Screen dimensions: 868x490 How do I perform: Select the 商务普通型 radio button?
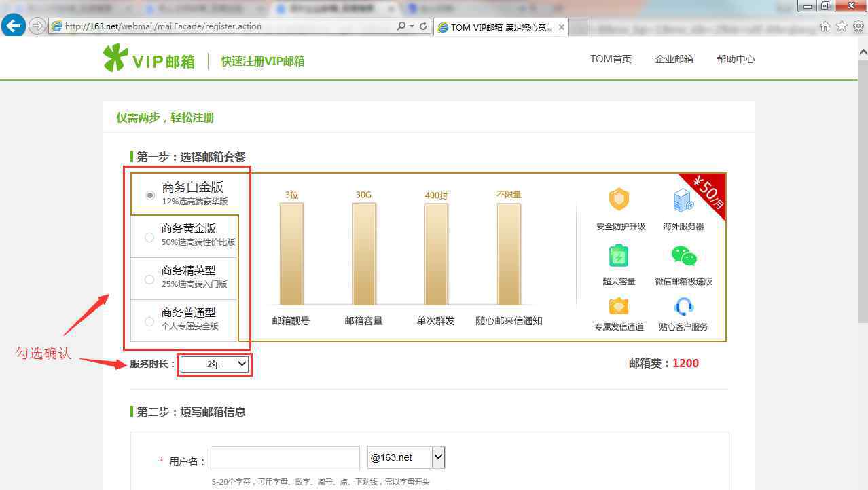[149, 321]
